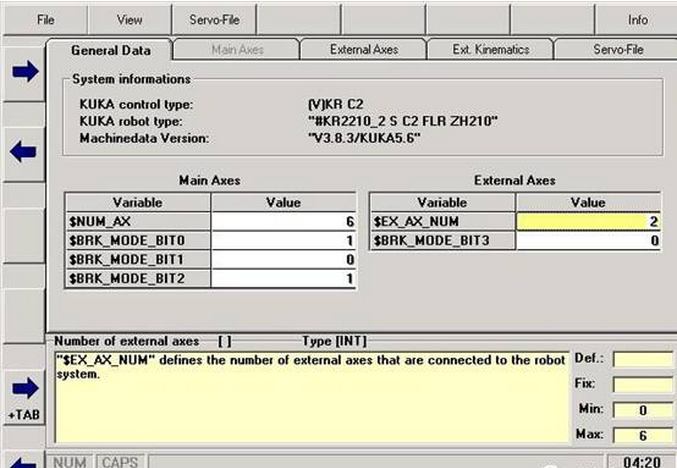Click the left-arrow softkey below it
This screenshot has height=468, width=677.
[x=24, y=152]
